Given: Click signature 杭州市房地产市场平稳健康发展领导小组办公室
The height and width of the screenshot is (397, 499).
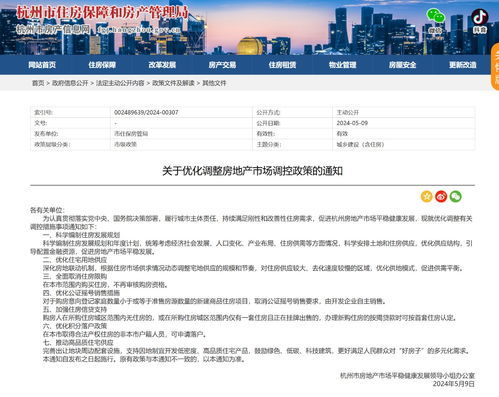Looking at the screenshot, I should (x=407, y=376).
